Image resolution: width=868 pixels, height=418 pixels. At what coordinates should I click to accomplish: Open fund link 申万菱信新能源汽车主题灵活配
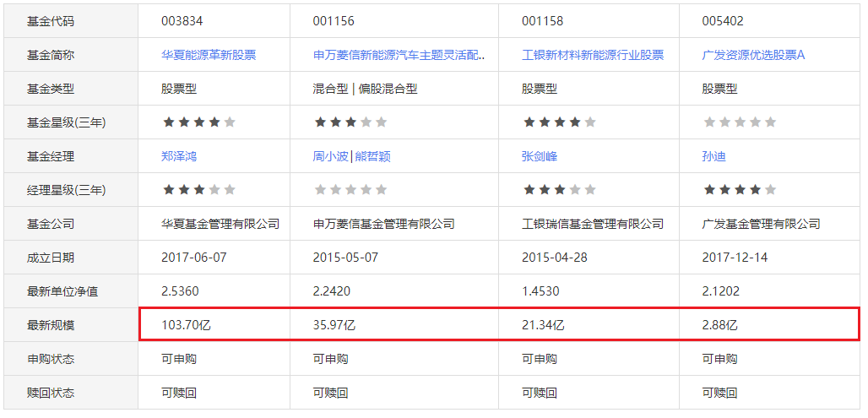(x=399, y=55)
